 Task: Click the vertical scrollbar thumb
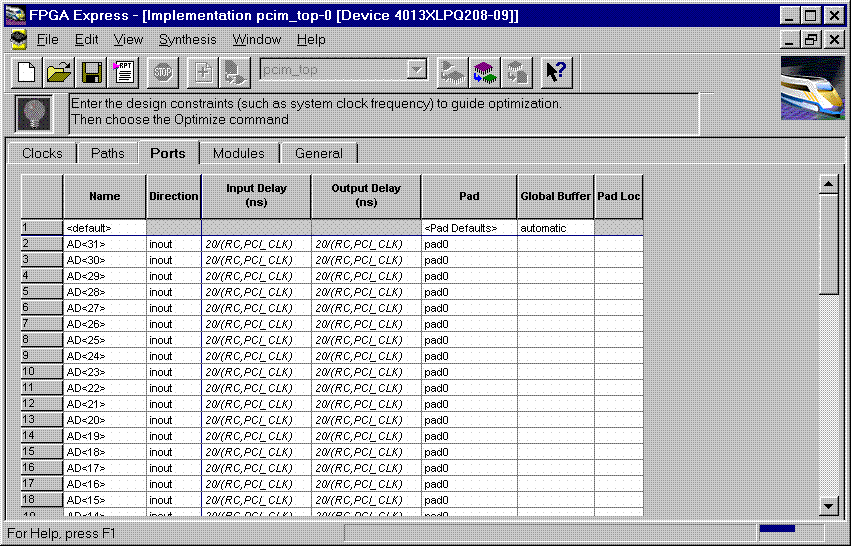click(x=828, y=244)
